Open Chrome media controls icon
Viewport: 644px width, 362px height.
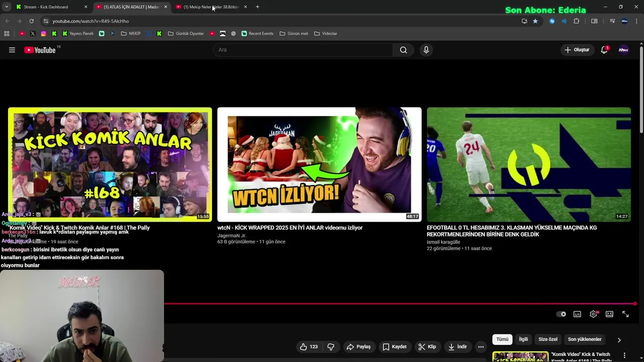click(612, 21)
